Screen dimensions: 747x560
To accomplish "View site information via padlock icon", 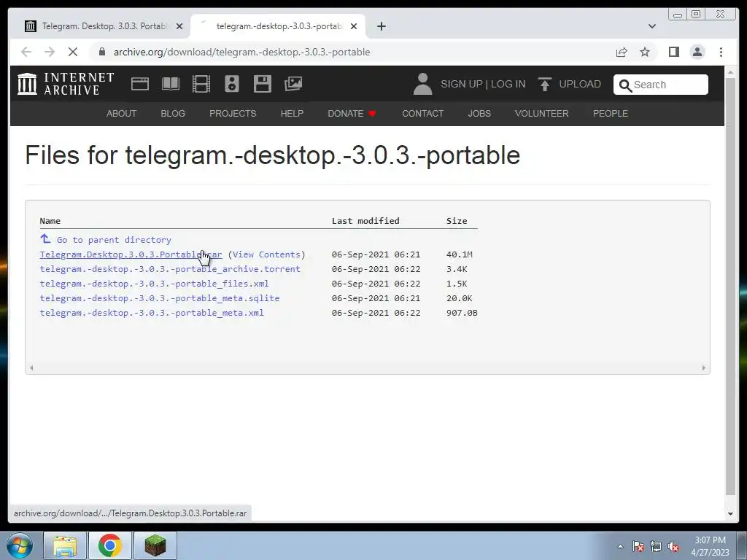I will 102,52.
